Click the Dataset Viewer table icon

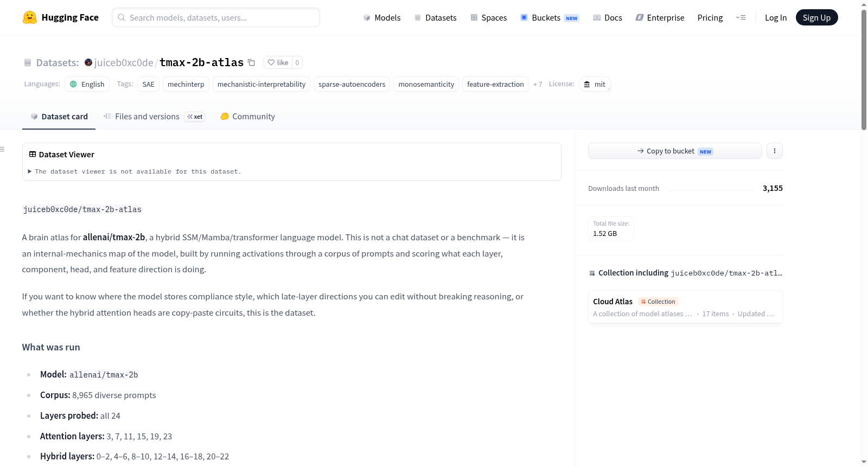coord(33,155)
